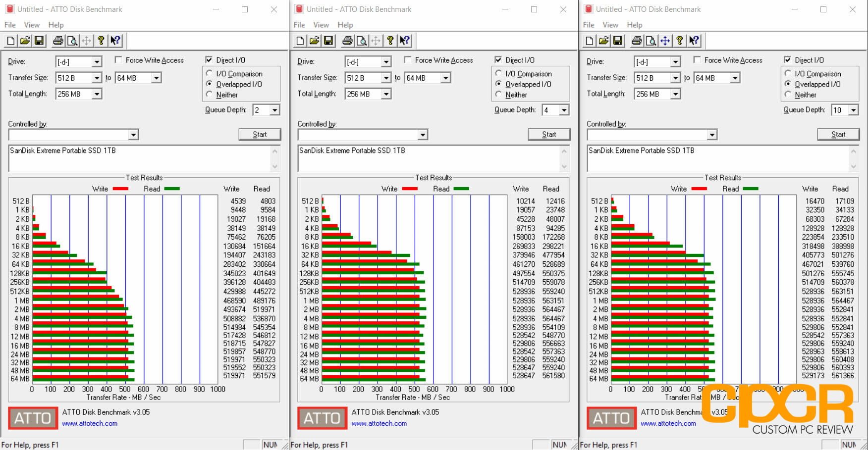The image size is (868, 450).
Task: Click Print Preview icon in left window
Action: (x=72, y=41)
